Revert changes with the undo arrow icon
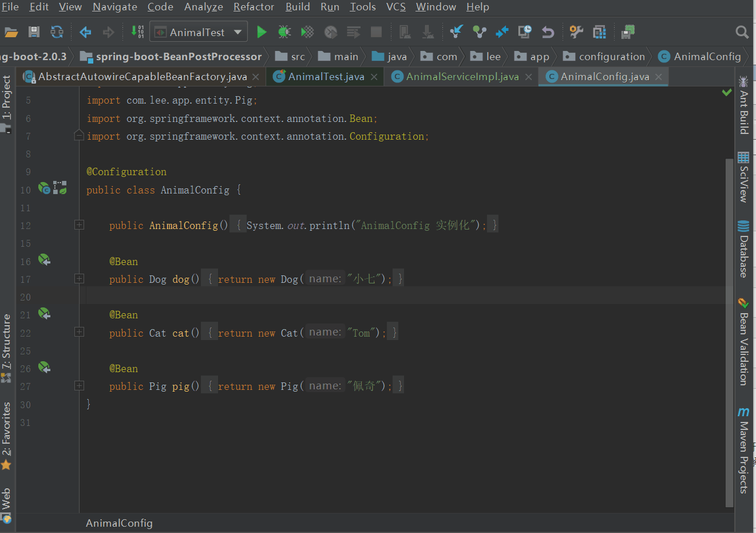The height and width of the screenshot is (533, 756). [548, 32]
